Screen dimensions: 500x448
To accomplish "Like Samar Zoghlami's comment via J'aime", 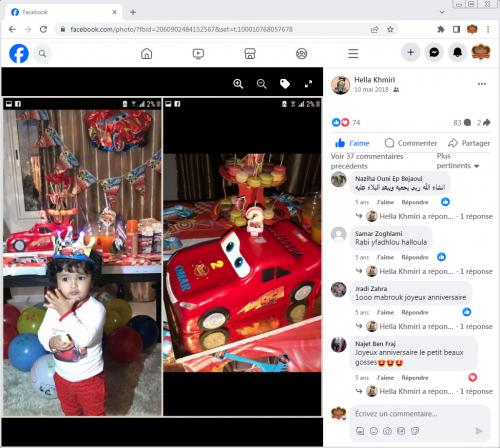I will [x=385, y=257].
